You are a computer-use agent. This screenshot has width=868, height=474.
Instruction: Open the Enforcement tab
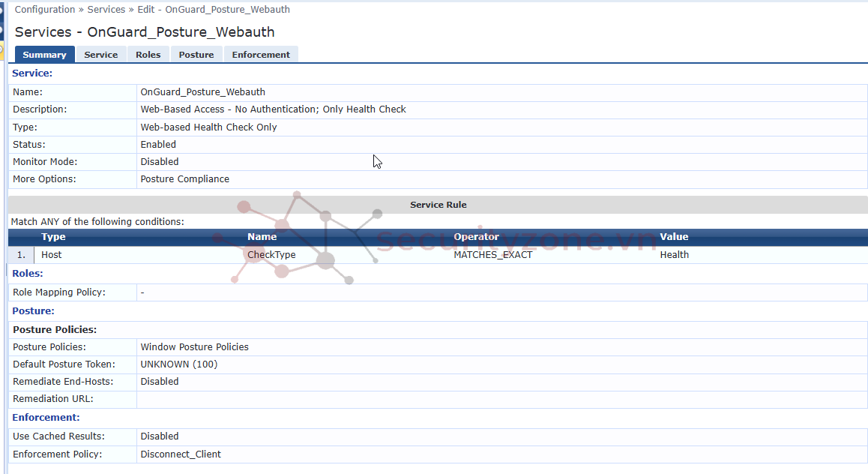(x=261, y=55)
